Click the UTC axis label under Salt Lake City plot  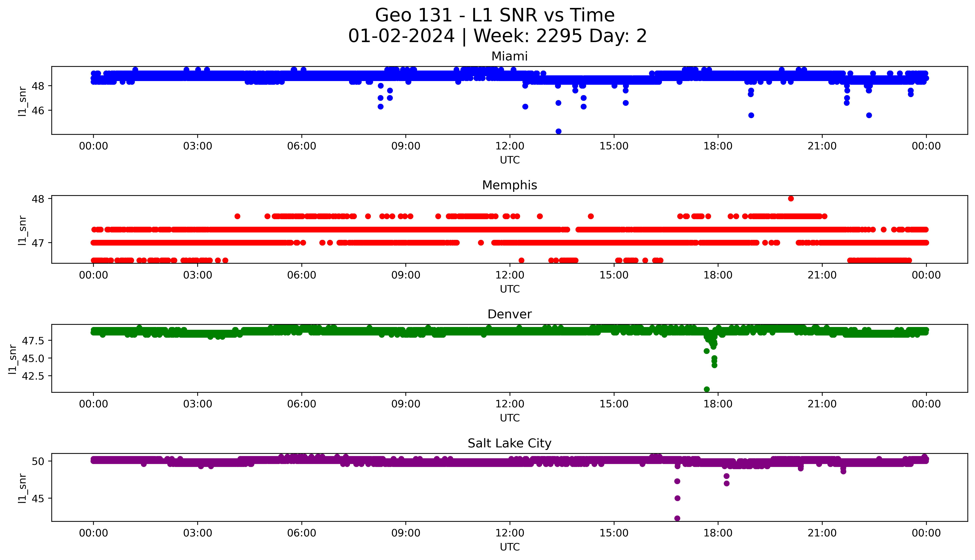pyautogui.click(x=510, y=547)
